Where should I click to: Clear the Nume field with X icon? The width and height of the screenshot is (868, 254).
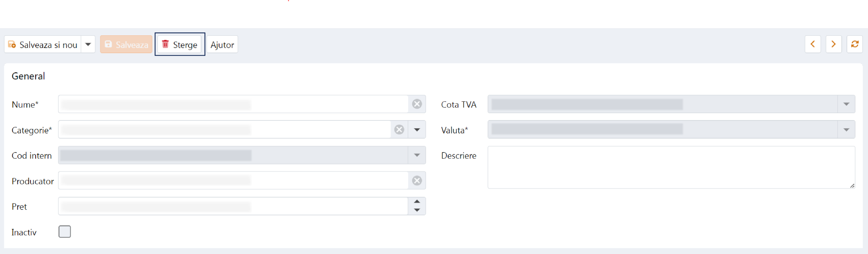417,104
